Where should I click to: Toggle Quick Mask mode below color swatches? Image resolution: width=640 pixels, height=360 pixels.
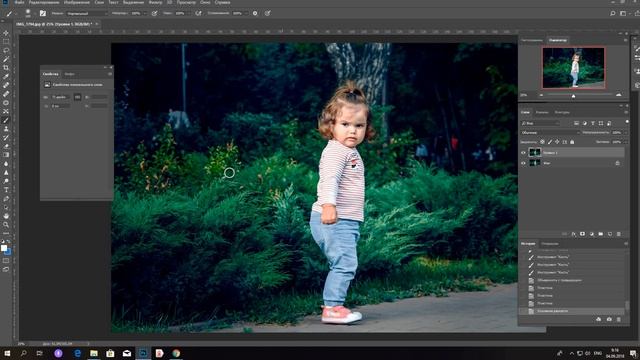[6, 260]
